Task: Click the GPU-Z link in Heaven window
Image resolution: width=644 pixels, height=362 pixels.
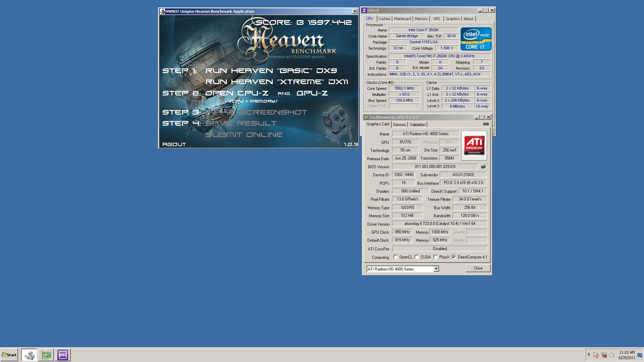Action: 312,93
